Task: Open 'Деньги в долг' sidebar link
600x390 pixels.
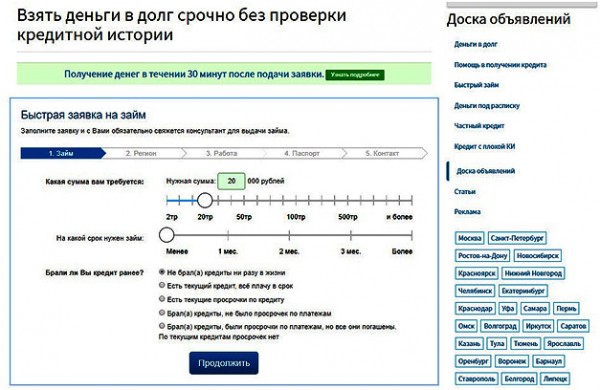Action: point(476,44)
